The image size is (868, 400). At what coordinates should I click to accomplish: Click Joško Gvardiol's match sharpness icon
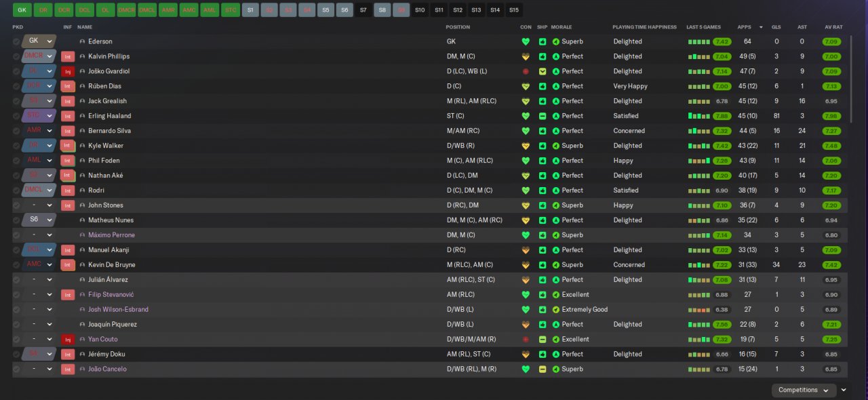(542, 71)
